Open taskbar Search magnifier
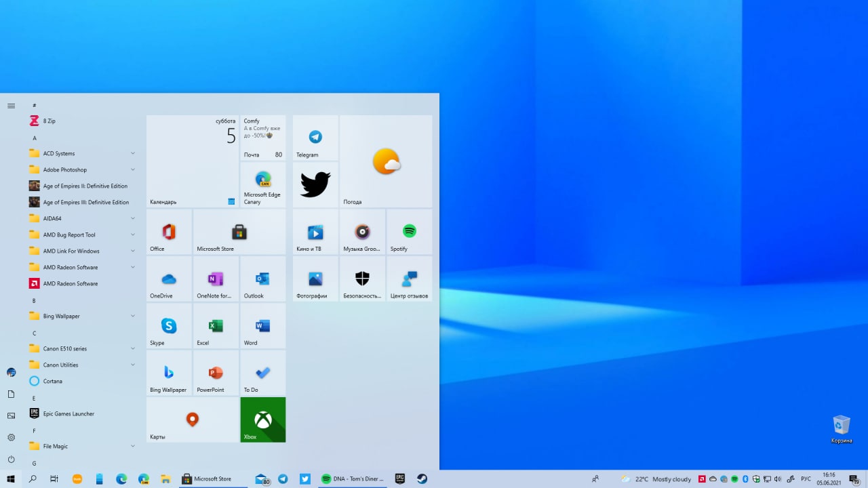This screenshot has width=868, height=488. pyautogui.click(x=33, y=479)
